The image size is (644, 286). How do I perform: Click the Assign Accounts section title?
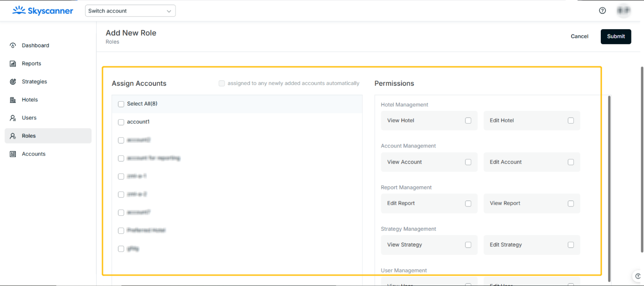(x=139, y=84)
